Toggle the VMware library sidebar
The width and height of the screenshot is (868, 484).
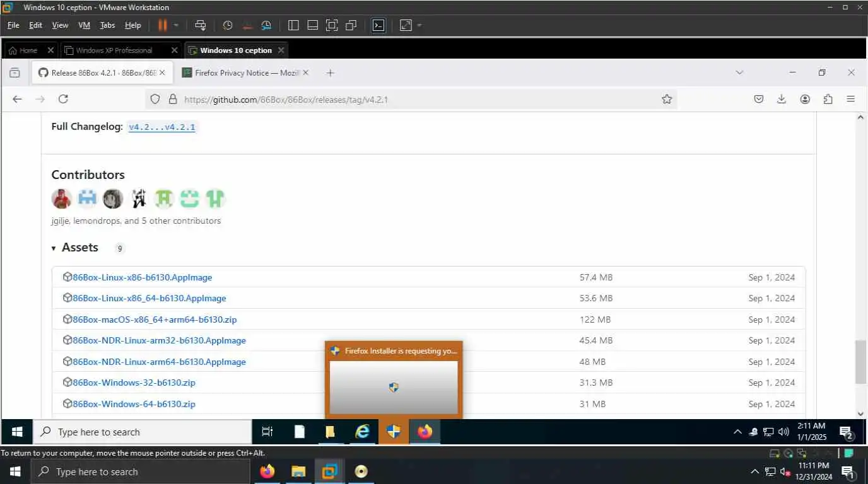293,25
